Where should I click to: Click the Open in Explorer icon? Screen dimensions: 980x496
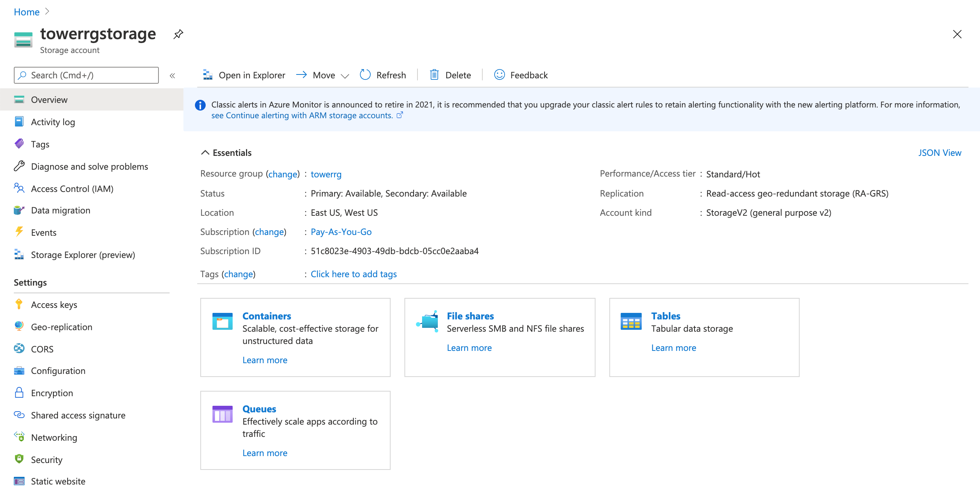208,75
